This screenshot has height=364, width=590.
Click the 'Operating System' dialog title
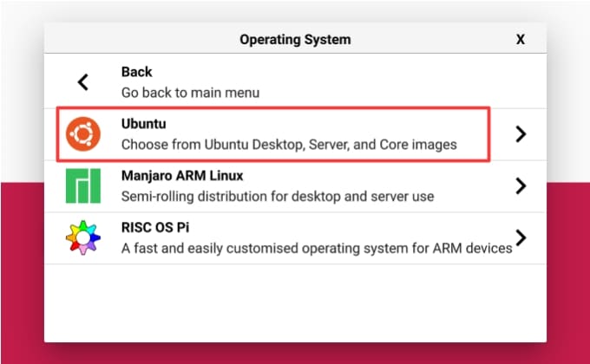pos(295,40)
